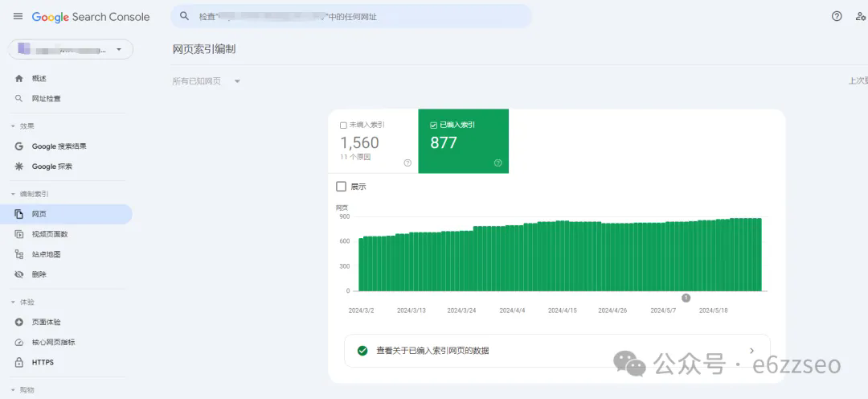
Task: Click the 网页 pages icon
Action: 18,214
